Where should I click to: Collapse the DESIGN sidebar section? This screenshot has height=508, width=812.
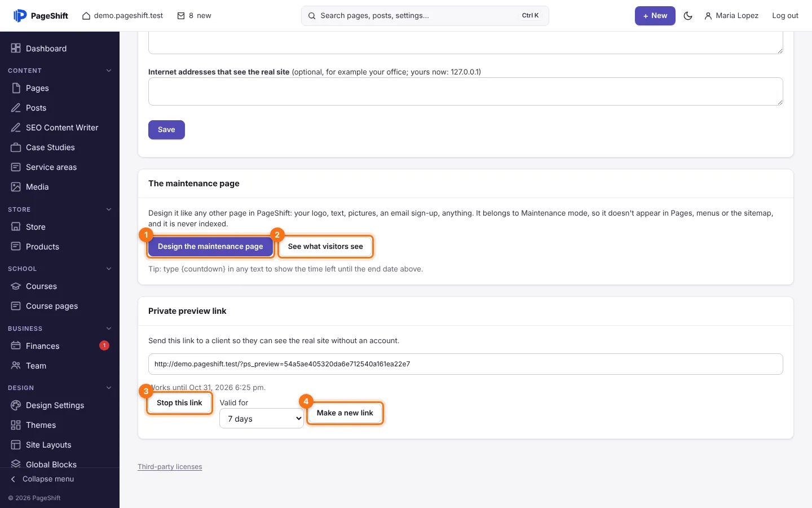click(x=109, y=388)
